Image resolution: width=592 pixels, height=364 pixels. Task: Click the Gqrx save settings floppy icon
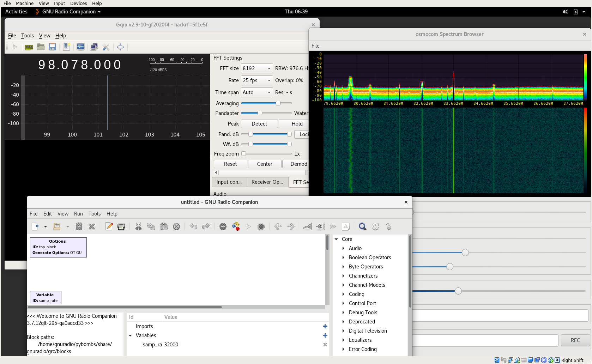click(x=52, y=47)
